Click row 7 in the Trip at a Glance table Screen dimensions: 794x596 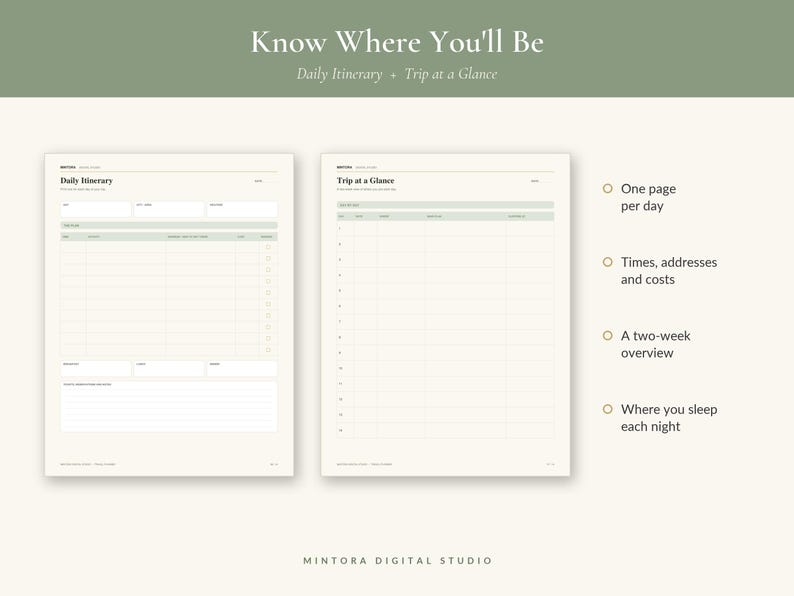tap(446, 322)
